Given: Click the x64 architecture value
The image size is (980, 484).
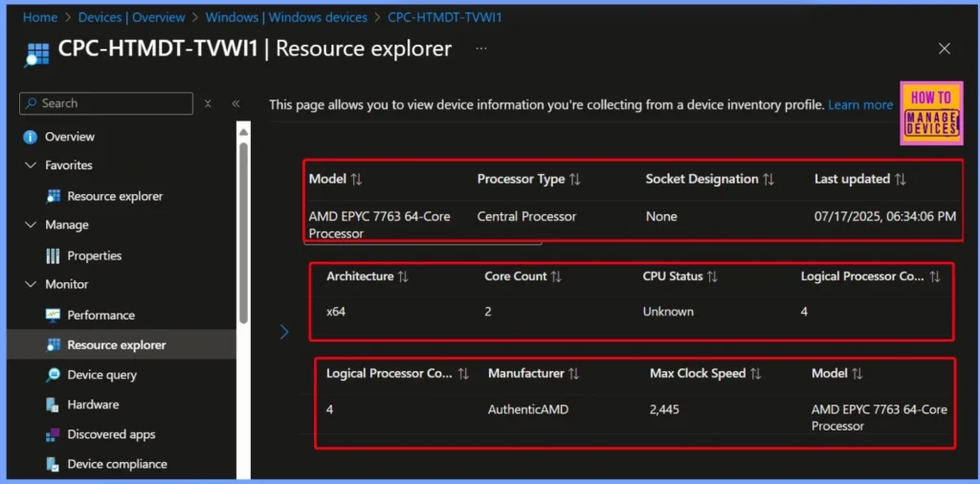Looking at the screenshot, I should click(x=336, y=312).
